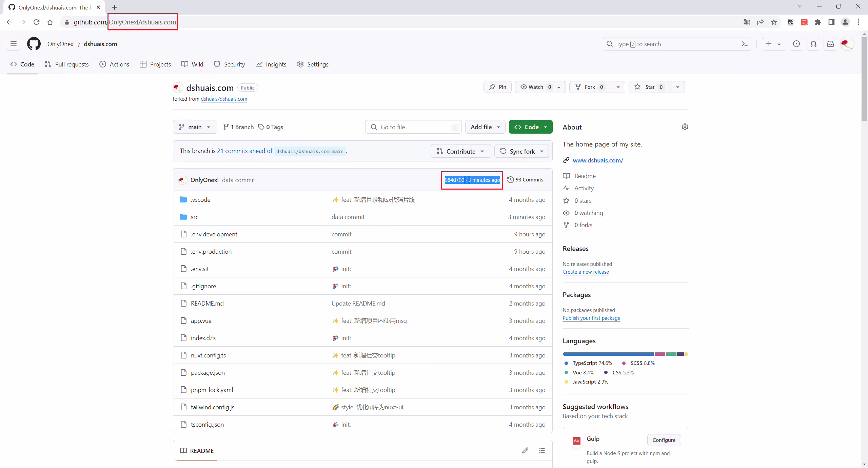Screen dimensions: 868x468
Task: Edit About details gear icon
Action: pos(685,127)
